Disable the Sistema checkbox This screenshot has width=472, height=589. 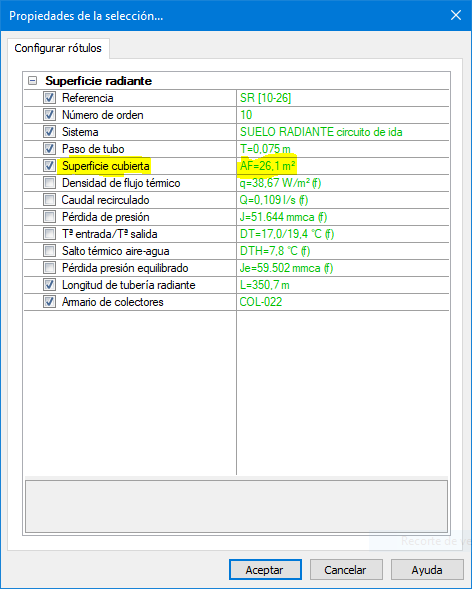click(x=49, y=131)
